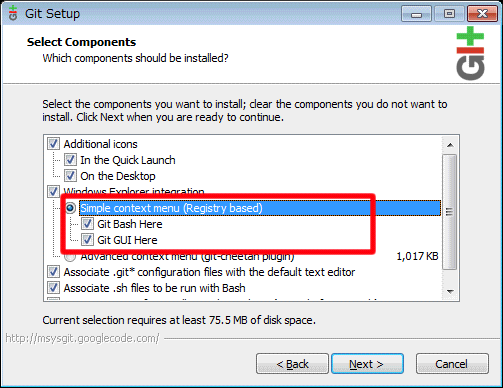
Task: Select Simple context menu radio button
Action: (x=70, y=208)
